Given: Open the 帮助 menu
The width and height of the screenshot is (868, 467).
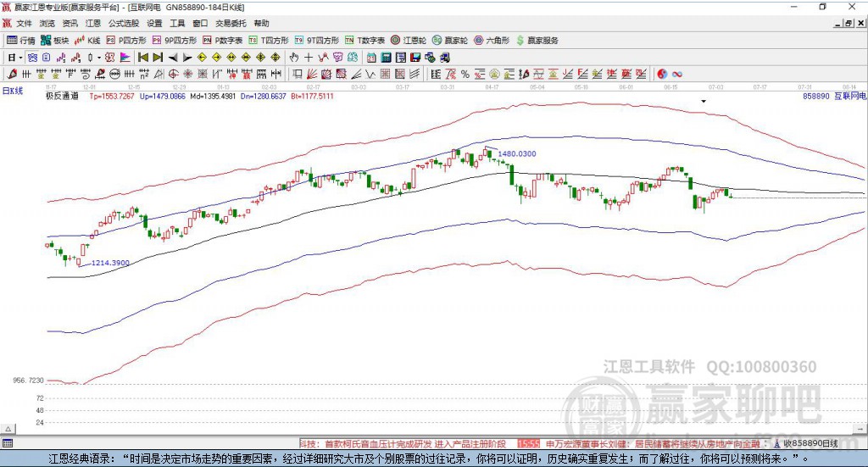Looking at the screenshot, I should click(261, 23).
